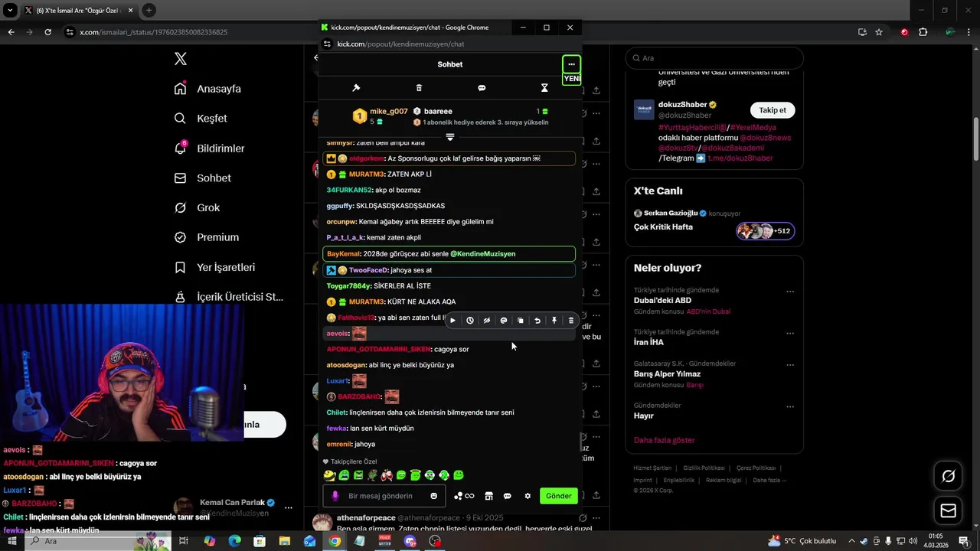Open Grok in X sidebar
Image resolution: width=980 pixels, height=551 pixels.
click(x=197, y=208)
